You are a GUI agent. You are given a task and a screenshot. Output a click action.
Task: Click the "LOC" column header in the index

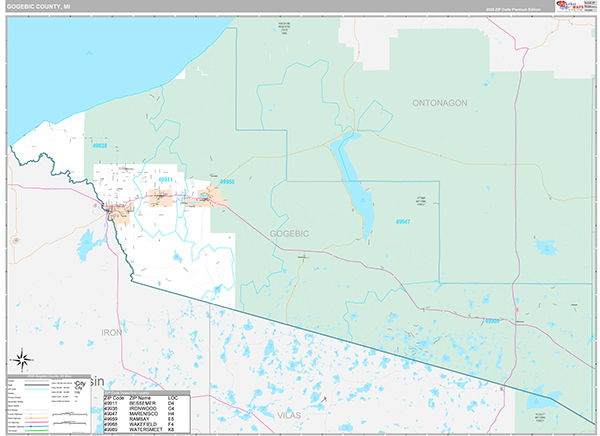(x=173, y=398)
